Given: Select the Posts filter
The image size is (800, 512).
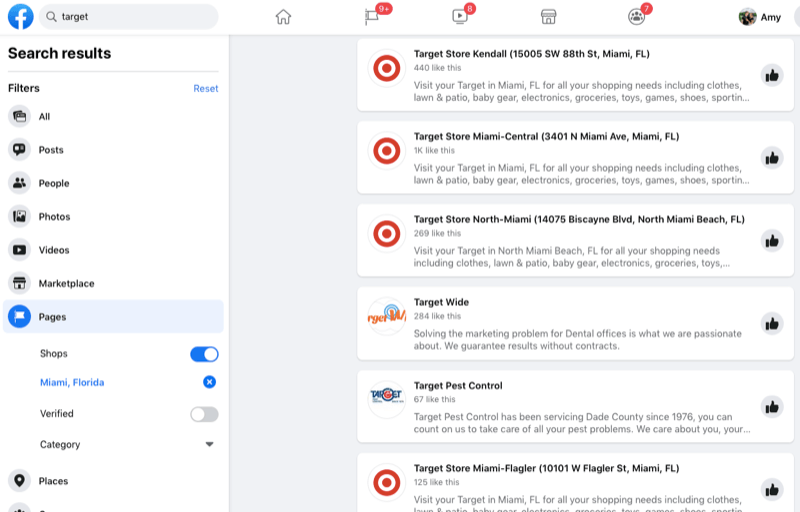Looking at the screenshot, I should (x=113, y=149).
